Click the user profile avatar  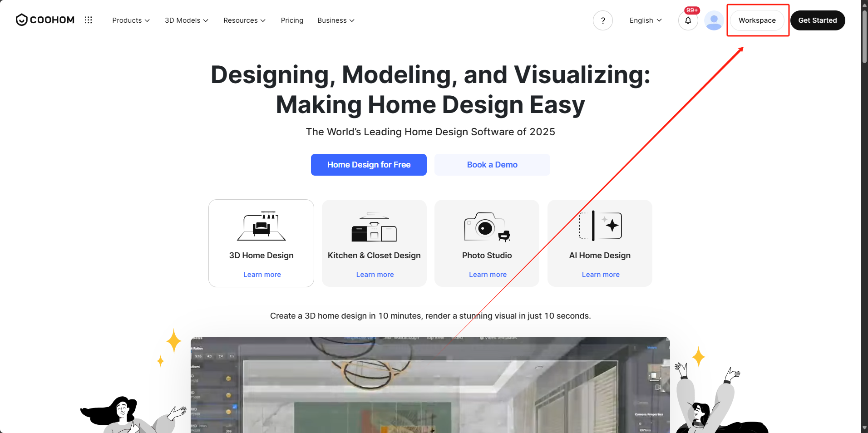(714, 20)
